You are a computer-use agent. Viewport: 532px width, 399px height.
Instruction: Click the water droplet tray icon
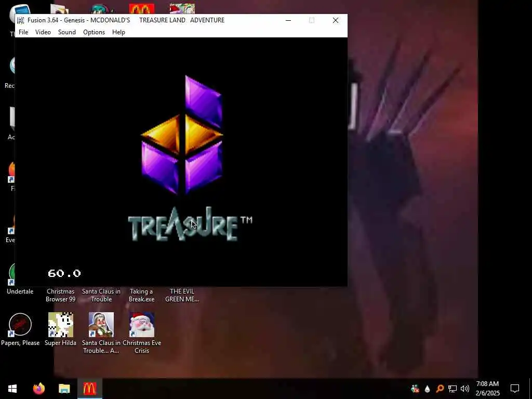click(x=427, y=389)
